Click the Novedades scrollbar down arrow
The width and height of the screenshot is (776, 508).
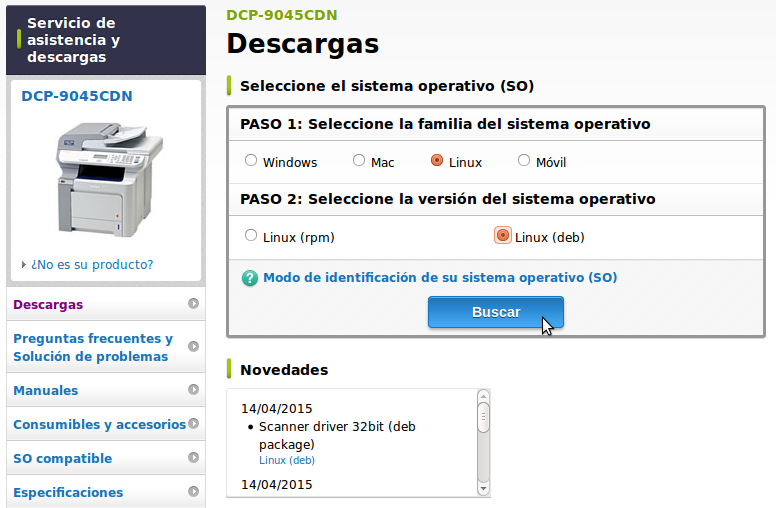(x=484, y=489)
